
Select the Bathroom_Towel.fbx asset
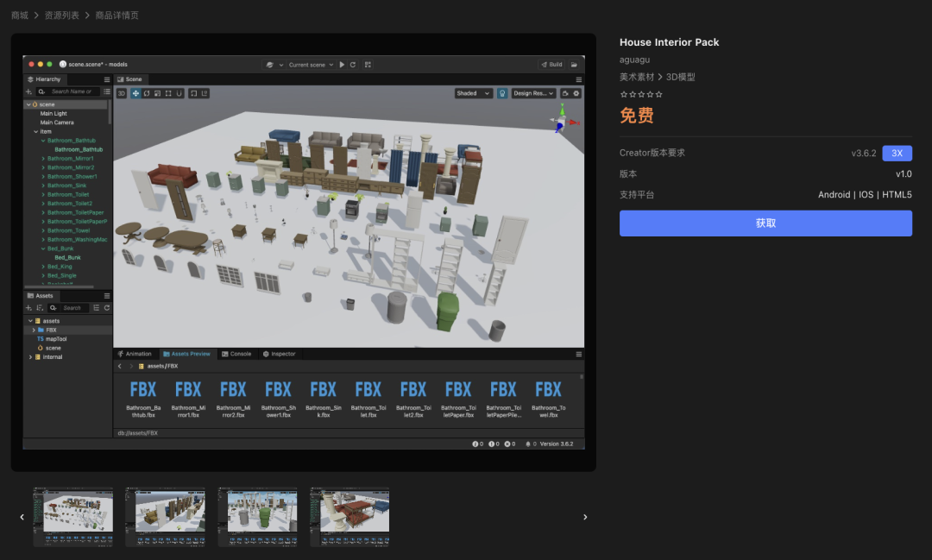549,399
